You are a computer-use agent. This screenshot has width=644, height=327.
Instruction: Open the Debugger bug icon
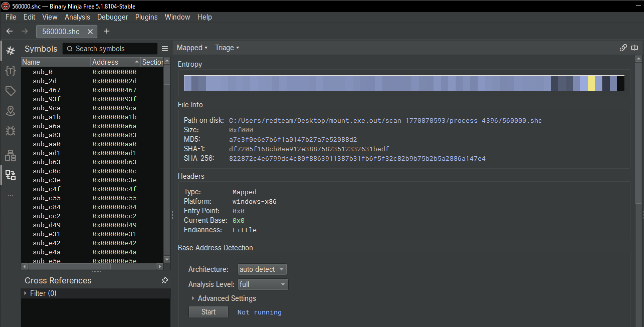[11, 131]
